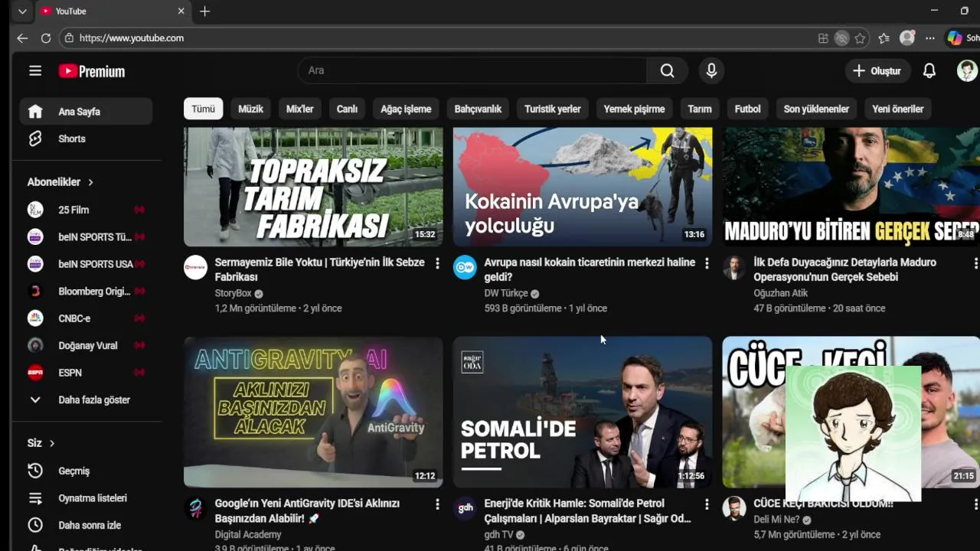Open the 25 Film subscription channel
Viewport: 980px width, 551px height.
[x=86, y=210]
